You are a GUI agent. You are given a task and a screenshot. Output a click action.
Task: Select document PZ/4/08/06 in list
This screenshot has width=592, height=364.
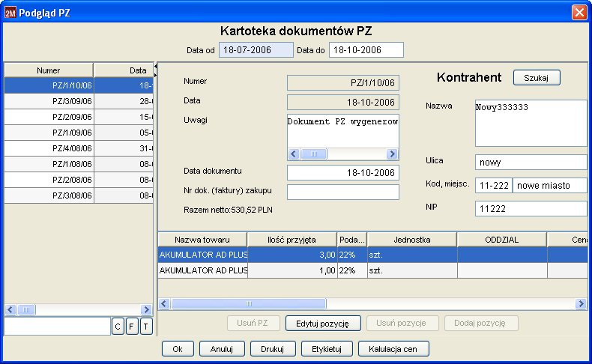click(x=79, y=148)
